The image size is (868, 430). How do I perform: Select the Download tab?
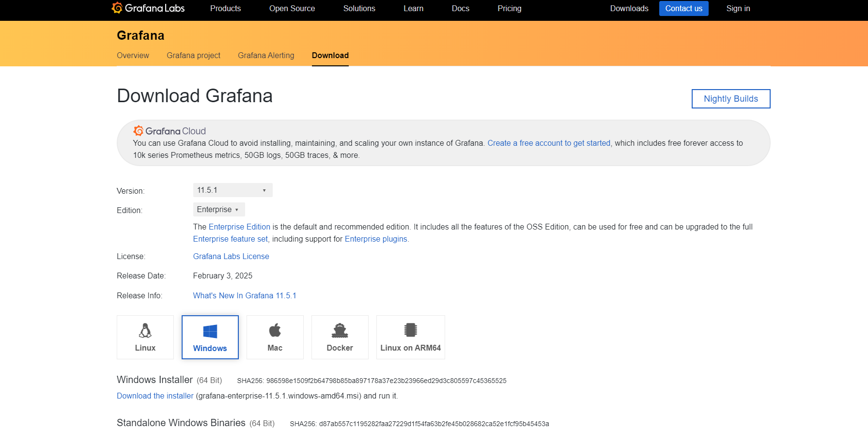pyautogui.click(x=330, y=55)
